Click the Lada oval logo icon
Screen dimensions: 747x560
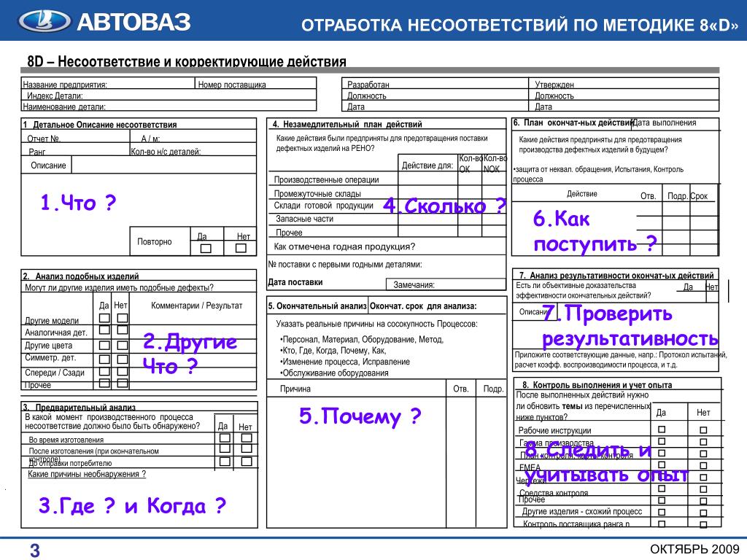pos(44,21)
